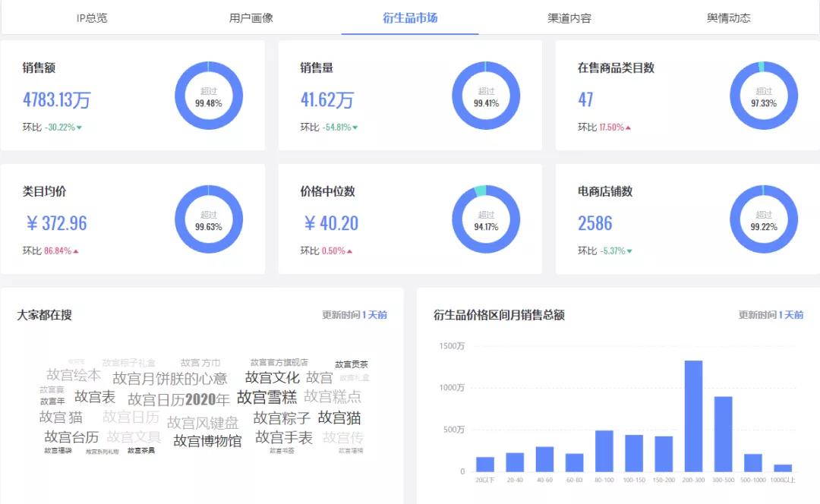
Task: Click the 销售量 donut chart showing 99.41%
Action: 486,96
